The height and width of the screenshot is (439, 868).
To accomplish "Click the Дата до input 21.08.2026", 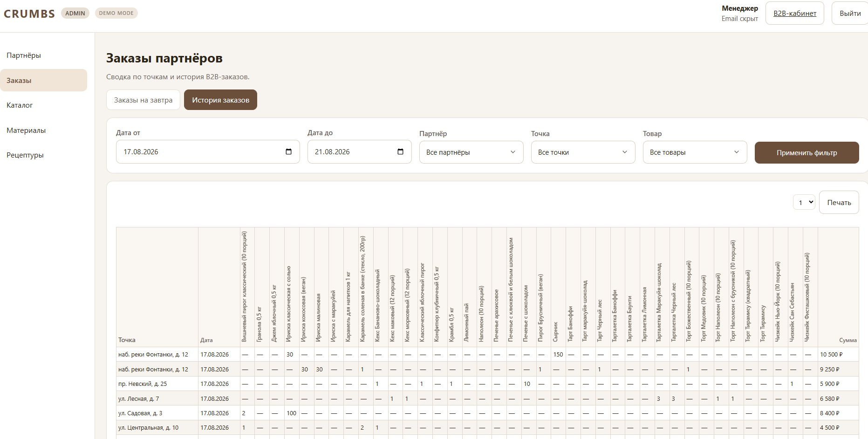I will [x=359, y=152].
